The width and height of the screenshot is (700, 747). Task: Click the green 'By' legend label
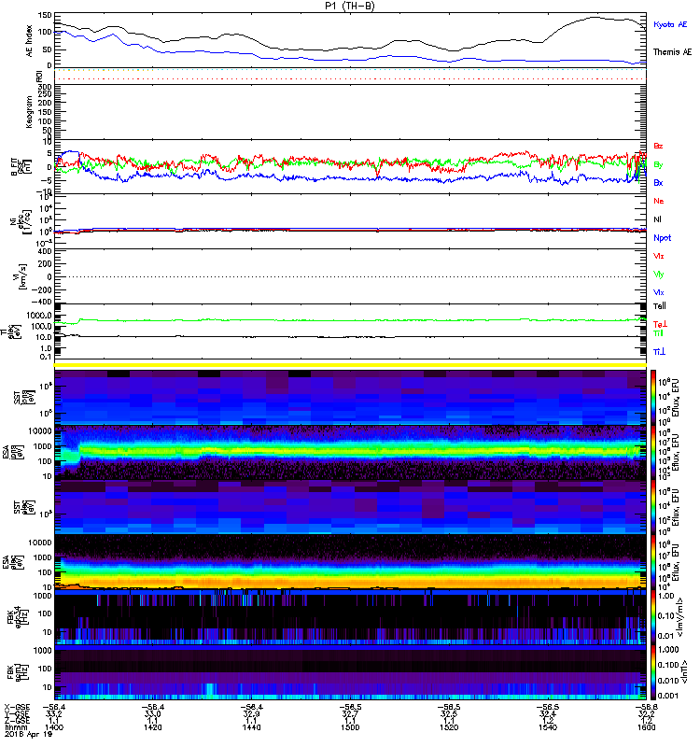coord(658,164)
